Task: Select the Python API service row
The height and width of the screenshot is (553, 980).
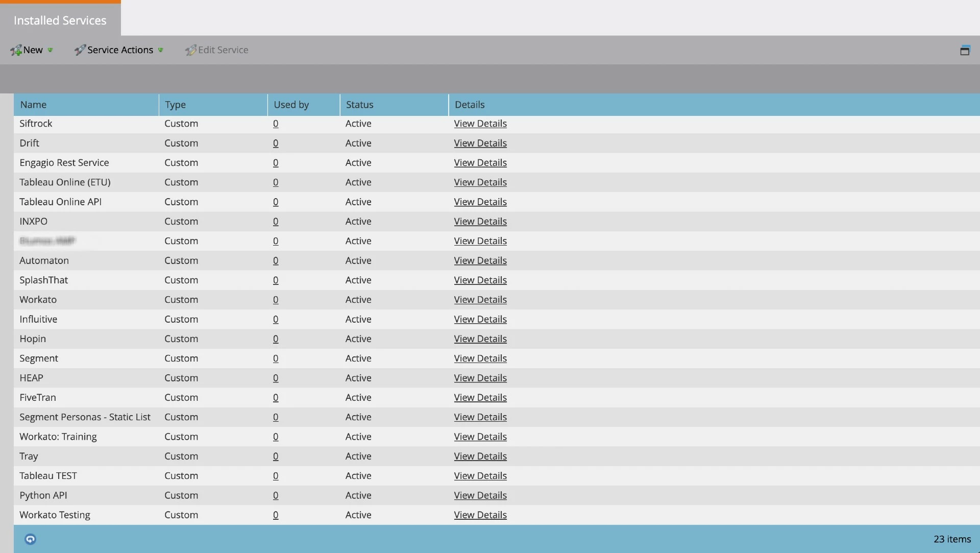Action: click(x=43, y=495)
